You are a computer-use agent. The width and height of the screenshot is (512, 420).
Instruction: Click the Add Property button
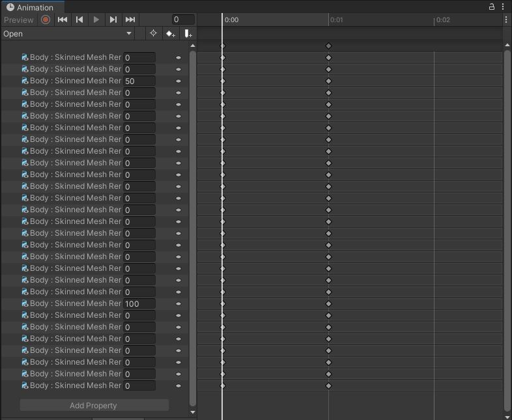point(94,406)
